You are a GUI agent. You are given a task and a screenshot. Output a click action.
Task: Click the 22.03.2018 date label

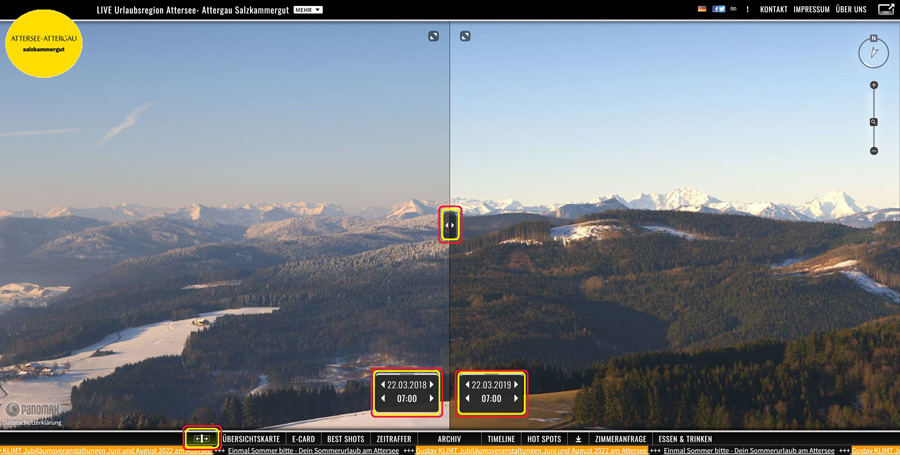coord(407,385)
